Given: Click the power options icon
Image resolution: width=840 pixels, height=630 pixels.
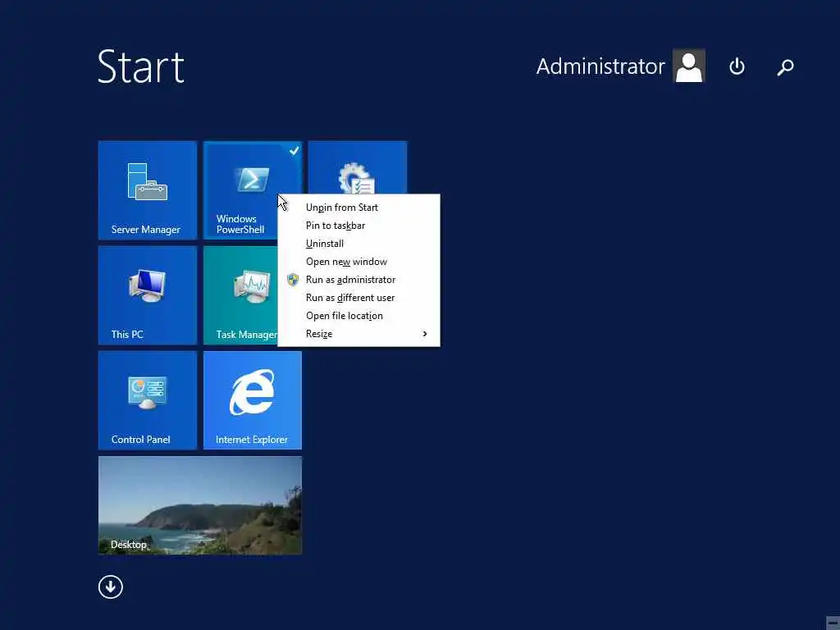Looking at the screenshot, I should pyautogui.click(x=737, y=66).
